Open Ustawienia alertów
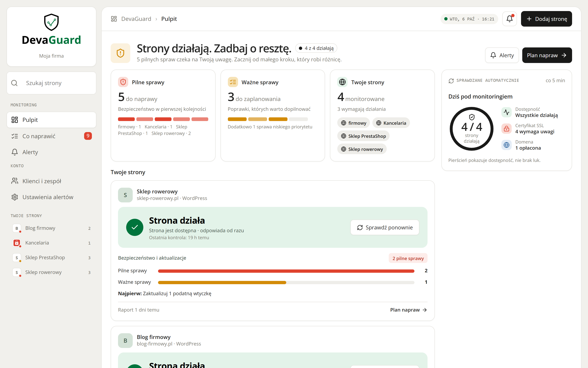Image resolution: width=588 pixels, height=368 pixels. tap(51, 197)
